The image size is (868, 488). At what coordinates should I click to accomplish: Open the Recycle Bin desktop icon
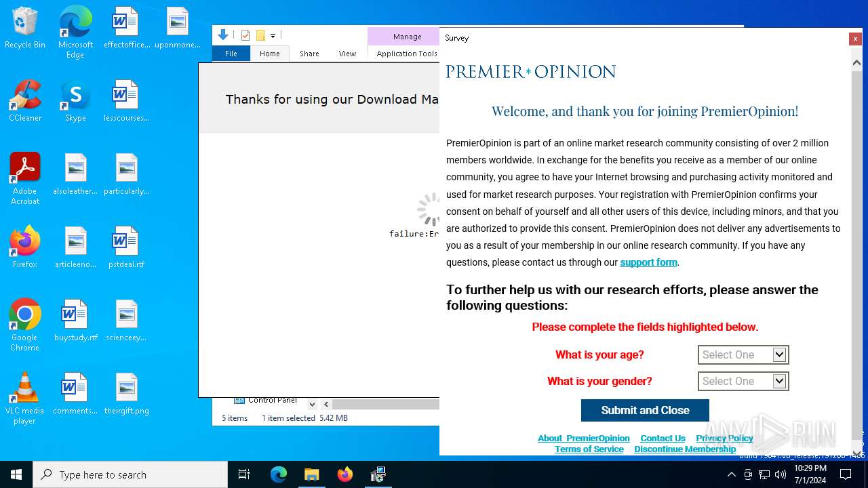tap(25, 28)
